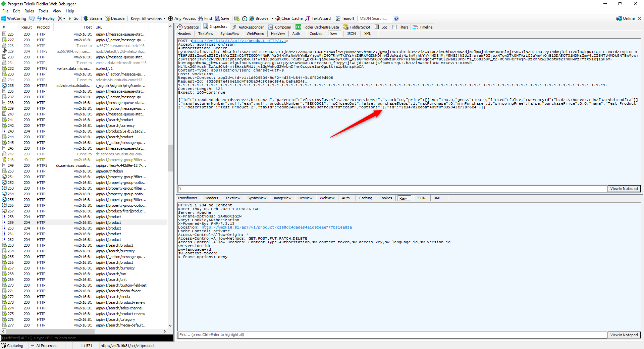Open the Rules menu

point(29,11)
